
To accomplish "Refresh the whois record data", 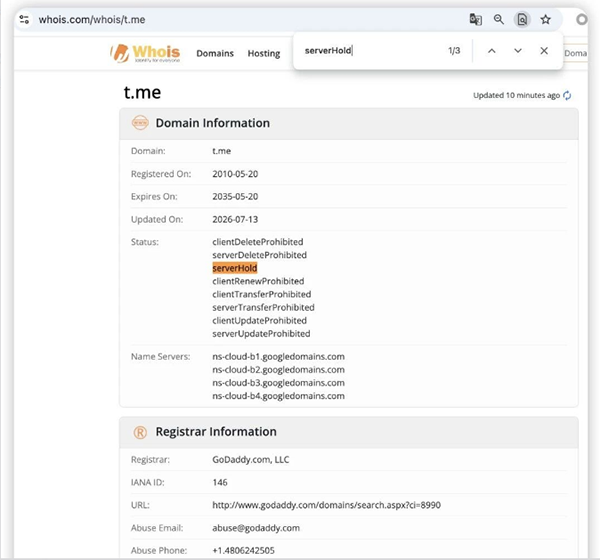I will tap(567, 95).
